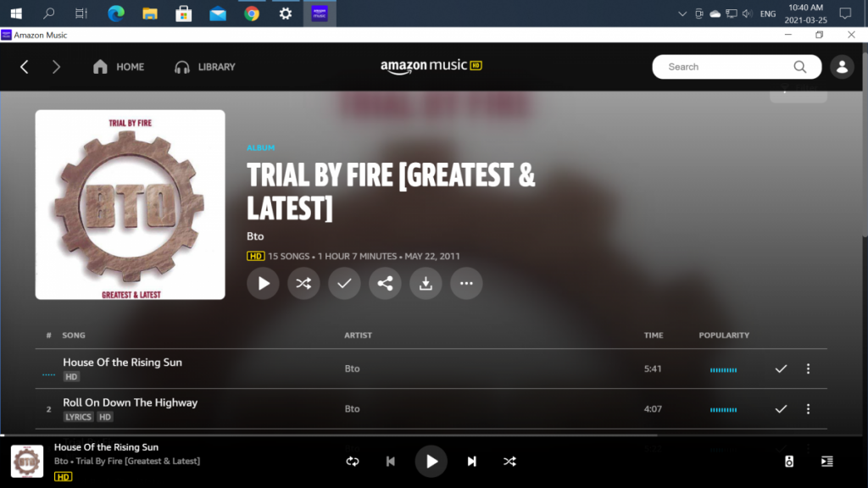This screenshot has width=868, height=488.
Task: Share the album
Action: [385, 283]
